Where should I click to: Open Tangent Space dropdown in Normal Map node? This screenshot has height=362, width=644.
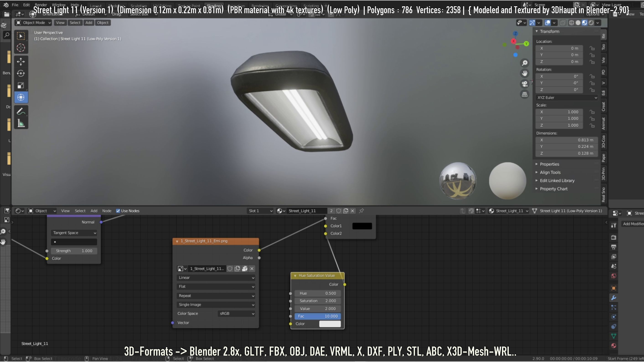(x=74, y=233)
